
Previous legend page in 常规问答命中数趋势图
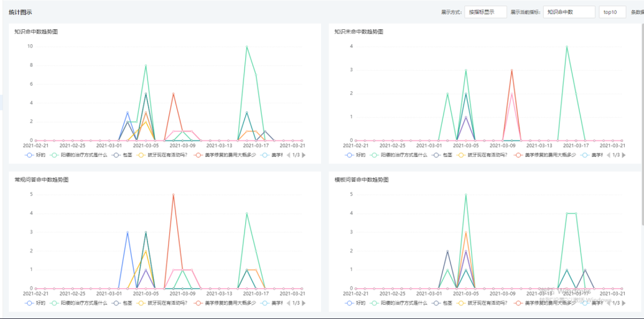[288, 303]
